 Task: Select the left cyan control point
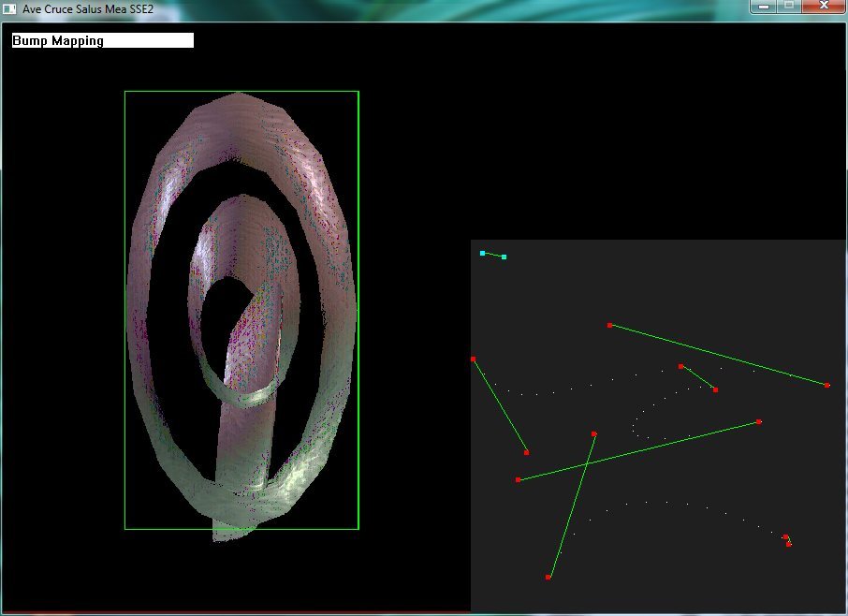[x=483, y=253]
